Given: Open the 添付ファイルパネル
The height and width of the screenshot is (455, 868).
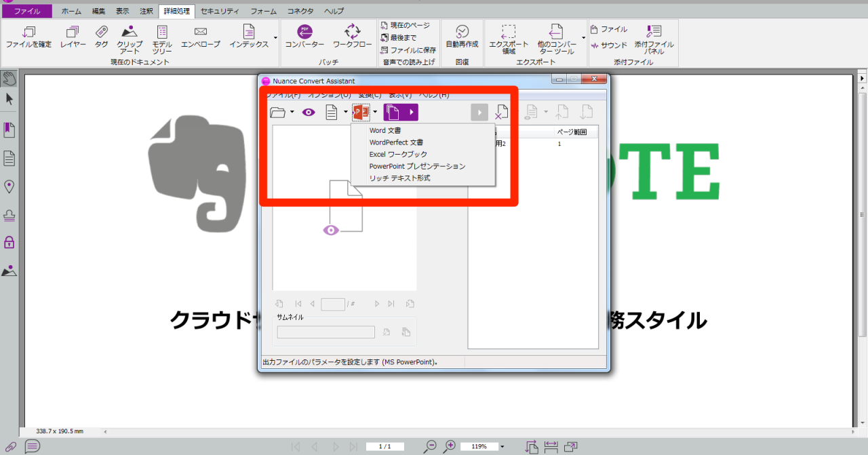Looking at the screenshot, I should click(654, 40).
